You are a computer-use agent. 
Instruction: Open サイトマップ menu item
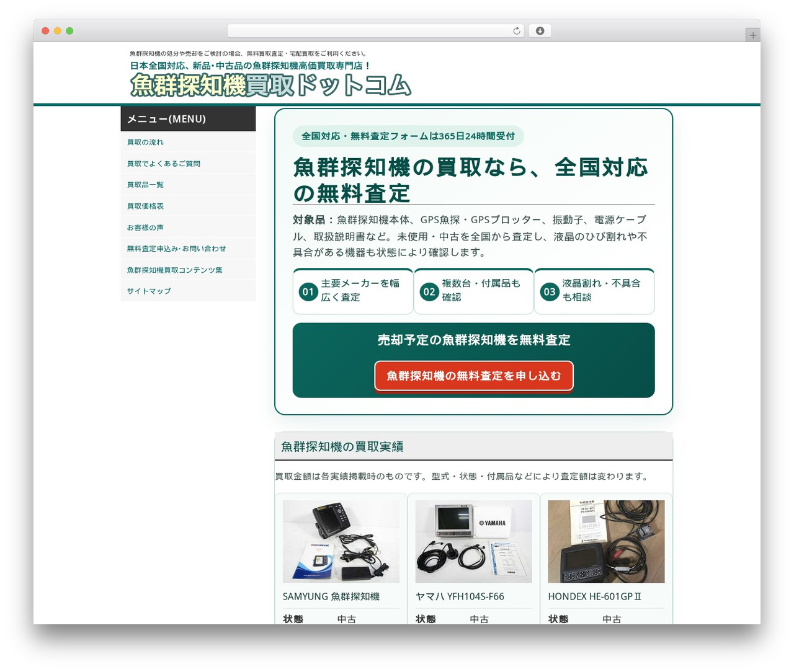pyautogui.click(x=188, y=291)
